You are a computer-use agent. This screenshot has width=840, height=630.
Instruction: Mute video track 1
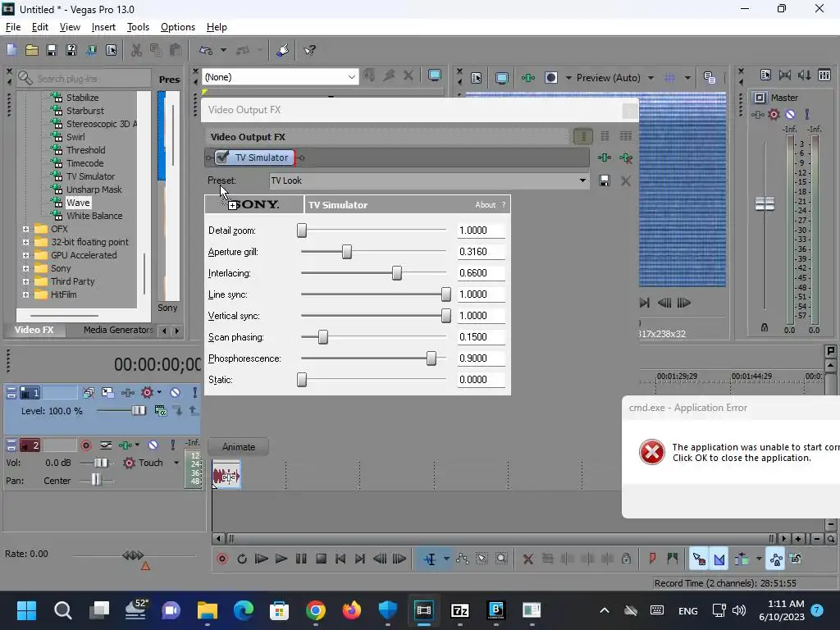[x=176, y=393]
